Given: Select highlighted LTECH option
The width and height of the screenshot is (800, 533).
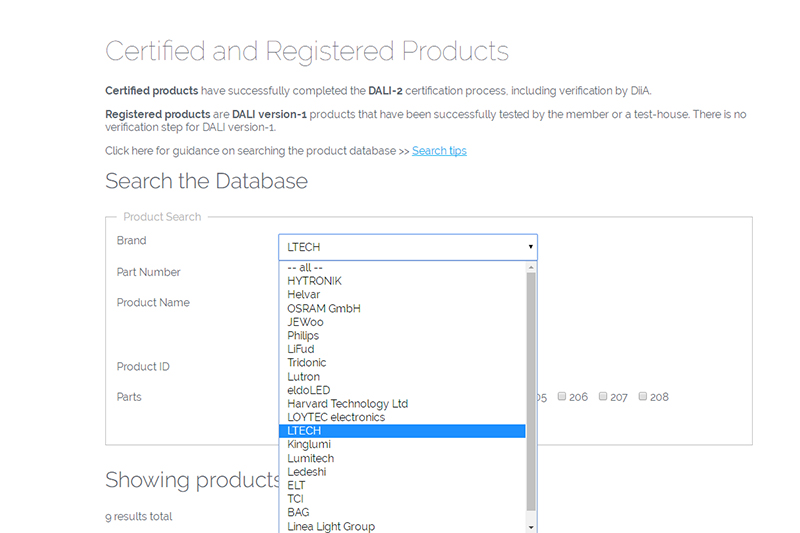Looking at the screenshot, I should [x=403, y=431].
